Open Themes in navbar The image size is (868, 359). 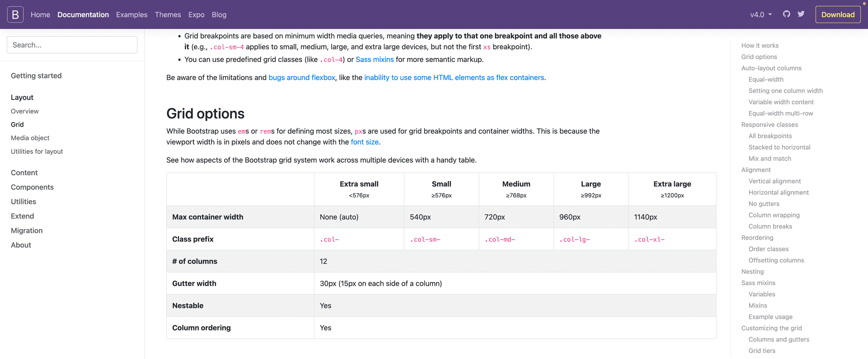click(x=168, y=14)
